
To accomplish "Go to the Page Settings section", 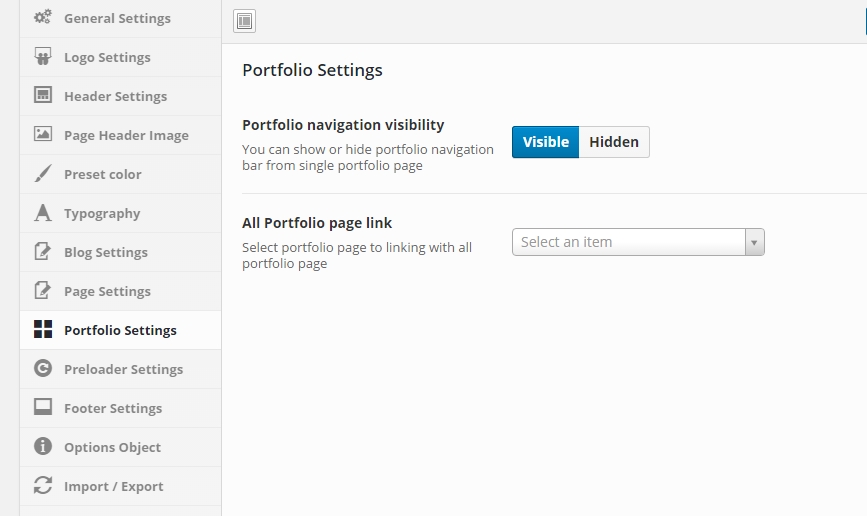I will click(121, 291).
